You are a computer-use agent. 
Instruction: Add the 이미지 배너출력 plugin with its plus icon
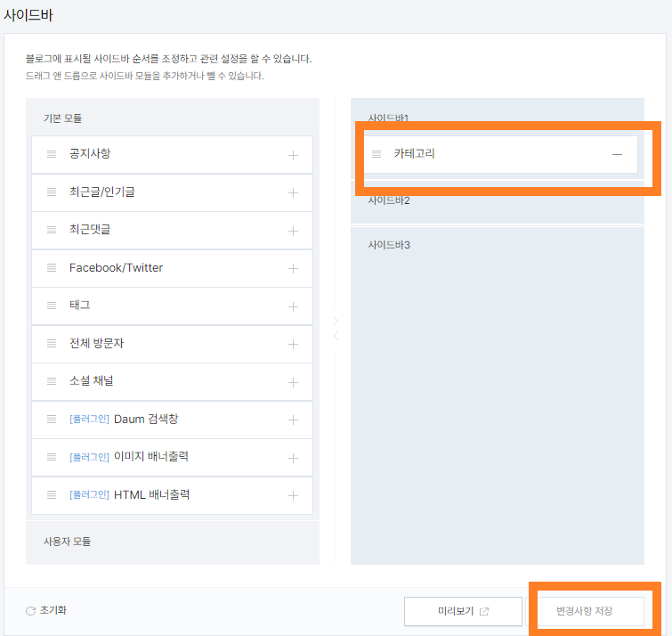pyautogui.click(x=293, y=458)
